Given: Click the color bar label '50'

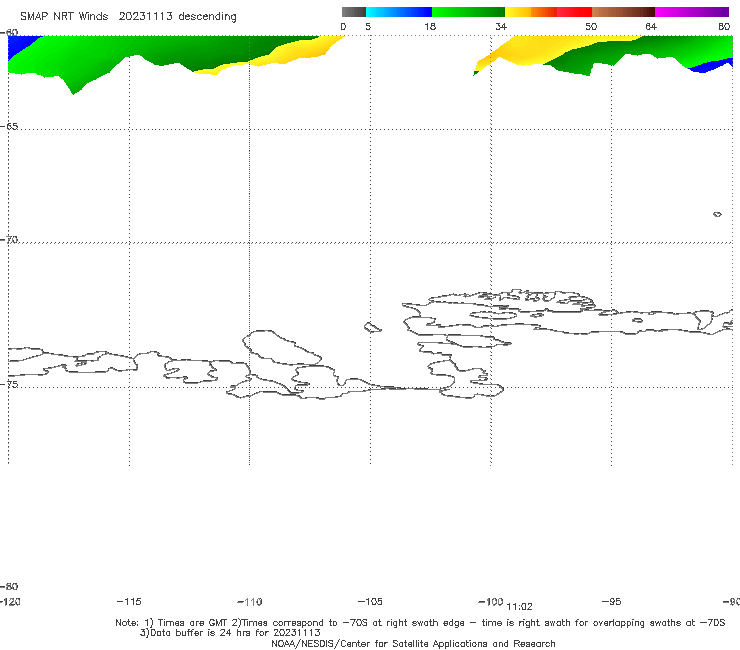Looking at the screenshot, I should (591, 27).
